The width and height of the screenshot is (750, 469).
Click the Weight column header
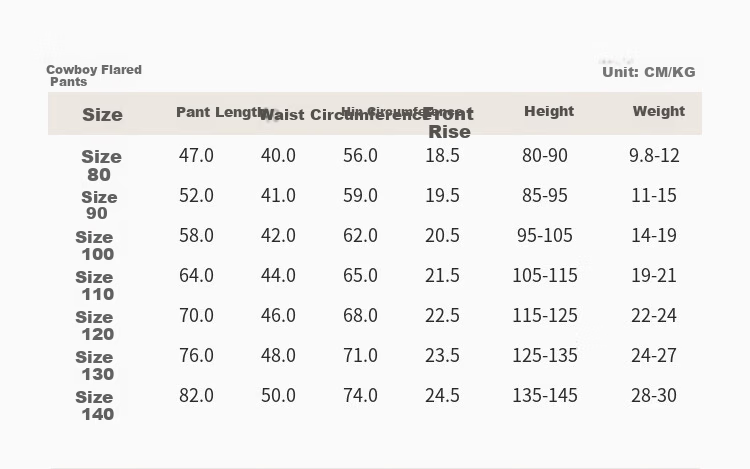659,111
